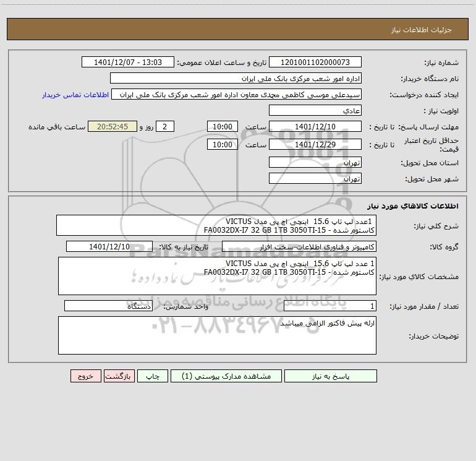476x461 pixels.
Task: Click the حداقل تاریخ اعتبار قیمت label
Action: coord(431,145)
